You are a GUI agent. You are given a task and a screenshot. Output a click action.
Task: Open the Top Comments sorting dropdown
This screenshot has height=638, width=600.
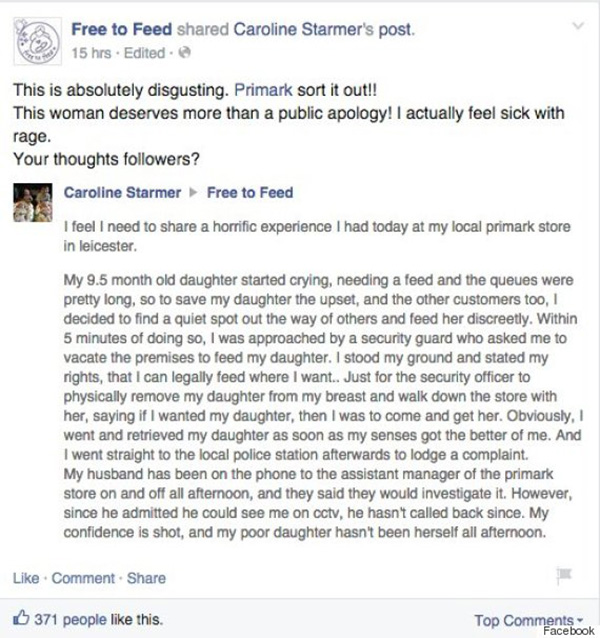click(x=529, y=621)
